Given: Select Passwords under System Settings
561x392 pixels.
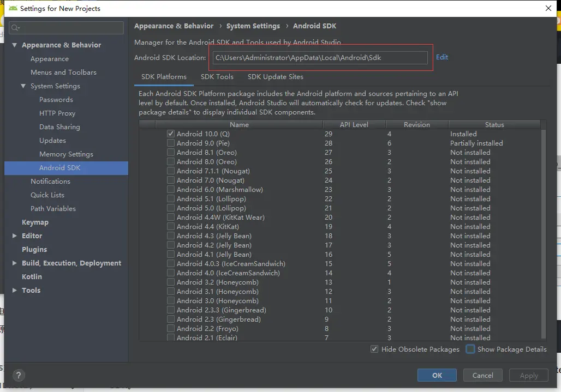Looking at the screenshot, I should pyautogui.click(x=56, y=100).
